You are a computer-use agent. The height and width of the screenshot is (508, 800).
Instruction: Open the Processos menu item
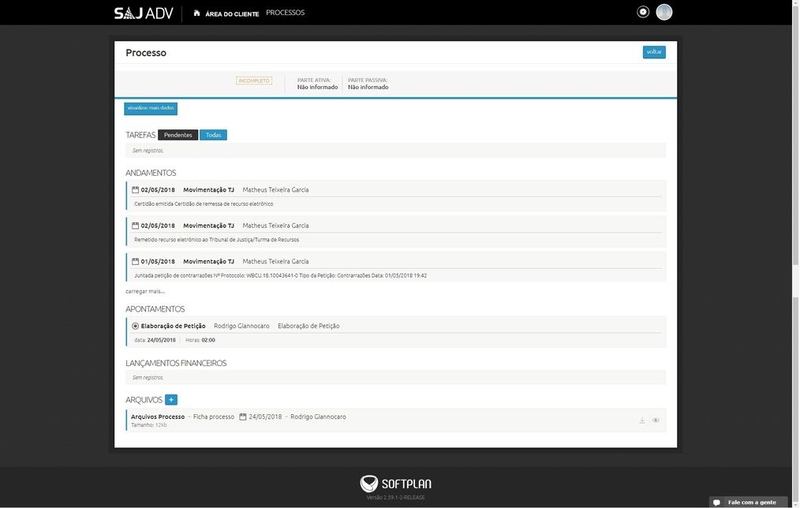coord(286,13)
